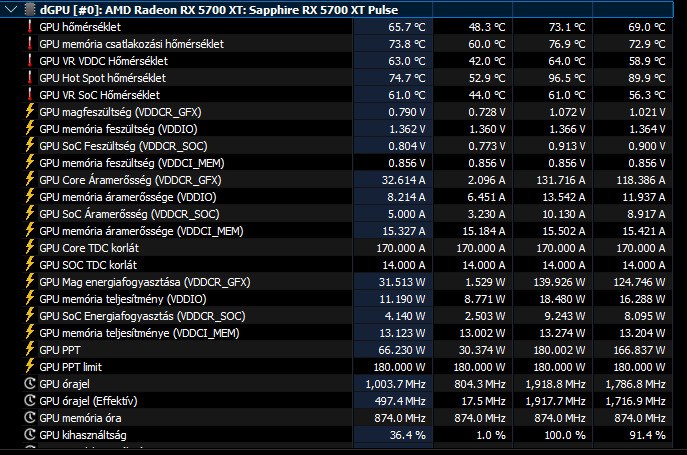Viewport: 687px width, 455px height.
Task: Click the 66.230 W current GPU PPT value
Action: [x=402, y=350]
